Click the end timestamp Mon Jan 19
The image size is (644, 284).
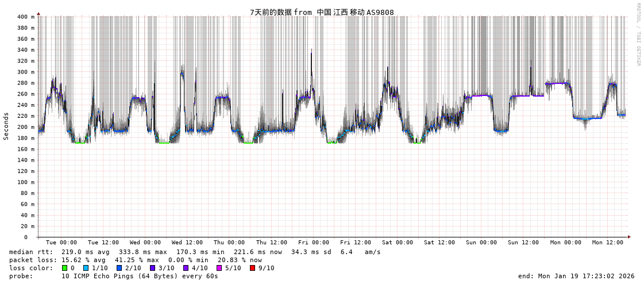[x=576, y=276]
